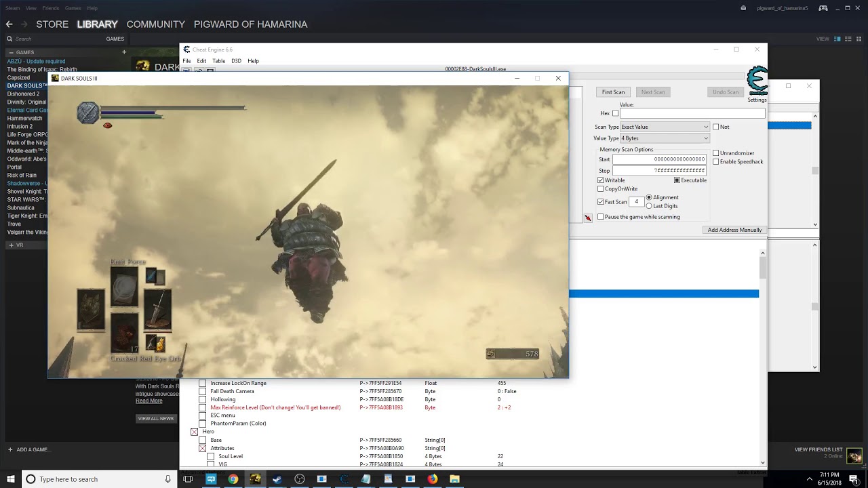
Task: Open Cheat Engine Edit menu
Action: click(201, 61)
